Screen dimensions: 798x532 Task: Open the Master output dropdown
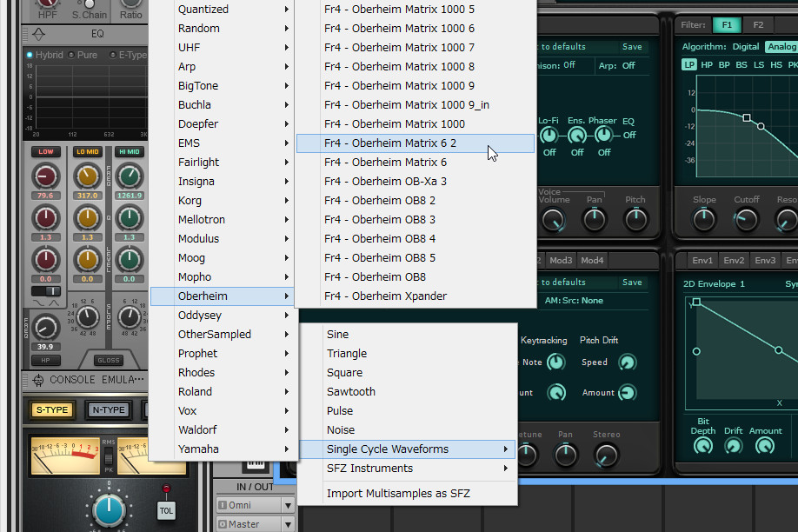pos(255,524)
